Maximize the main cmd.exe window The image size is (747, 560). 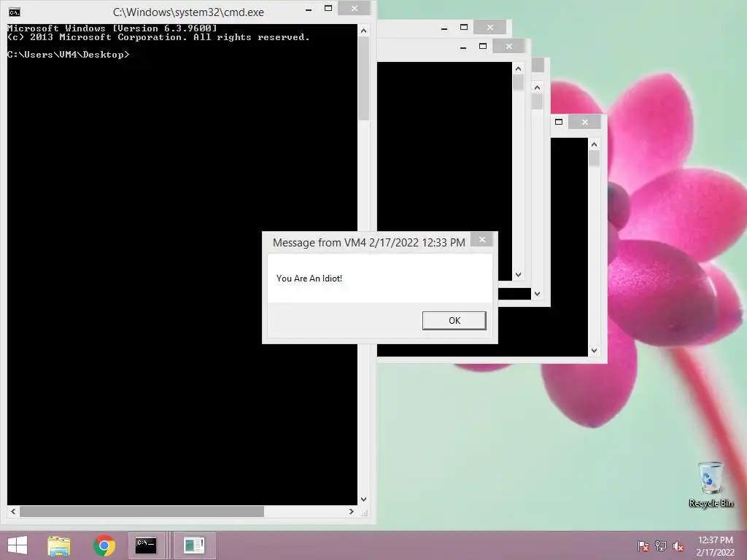tap(328, 8)
